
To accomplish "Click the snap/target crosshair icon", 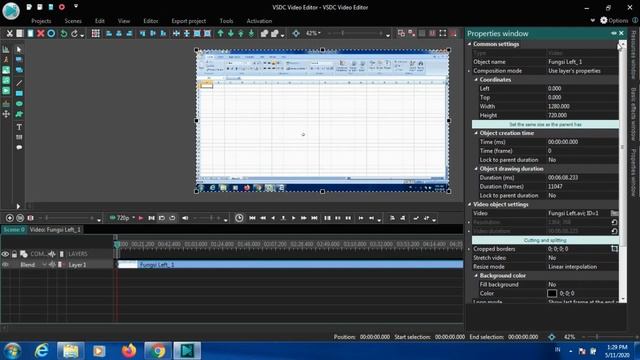I will point(296,33).
